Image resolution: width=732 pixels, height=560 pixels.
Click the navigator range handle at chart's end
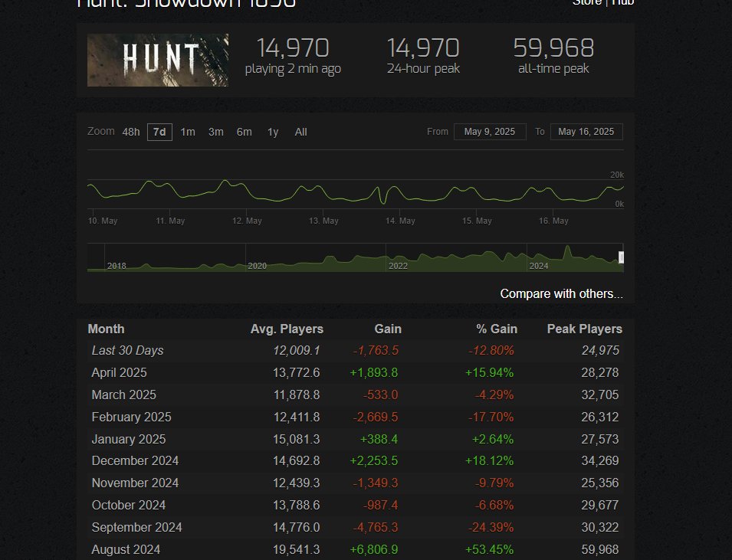pos(622,257)
